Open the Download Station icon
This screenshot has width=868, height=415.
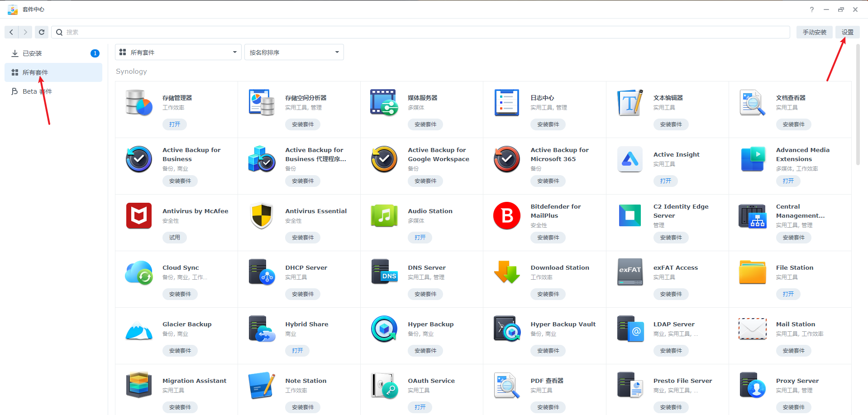506,272
